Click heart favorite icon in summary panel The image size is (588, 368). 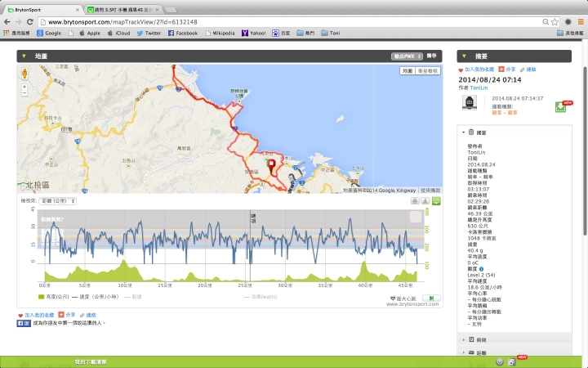click(461, 70)
